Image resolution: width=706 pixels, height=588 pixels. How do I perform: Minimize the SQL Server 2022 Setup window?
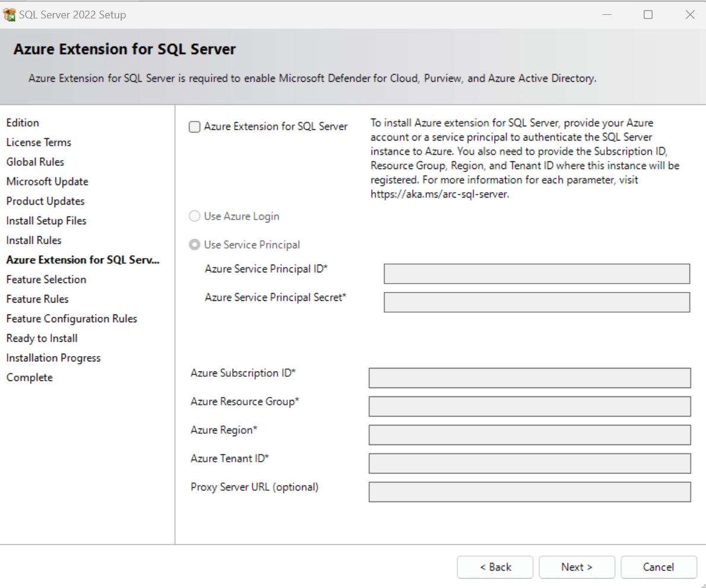click(607, 14)
